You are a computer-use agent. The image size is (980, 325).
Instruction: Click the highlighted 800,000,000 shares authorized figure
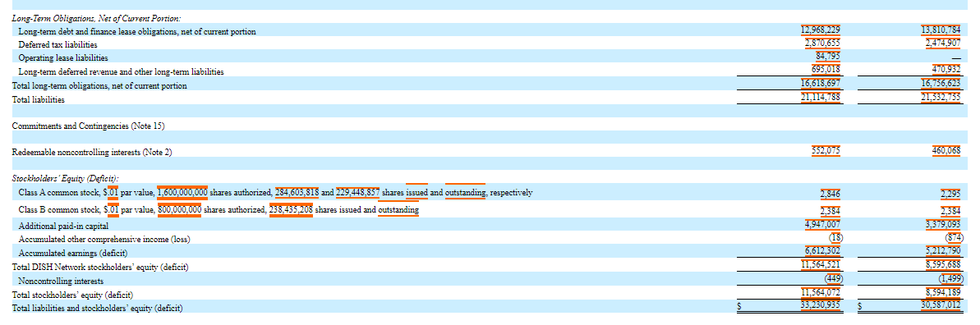coord(179,210)
